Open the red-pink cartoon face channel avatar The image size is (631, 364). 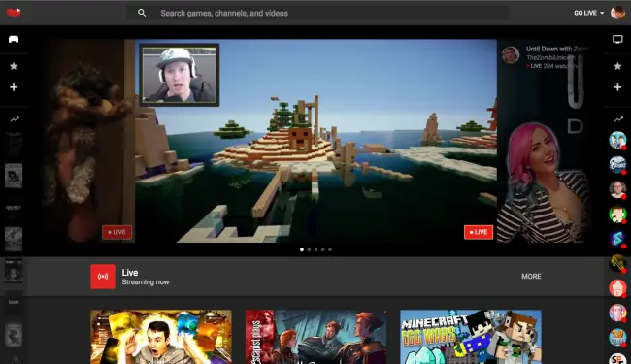[x=617, y=288]
